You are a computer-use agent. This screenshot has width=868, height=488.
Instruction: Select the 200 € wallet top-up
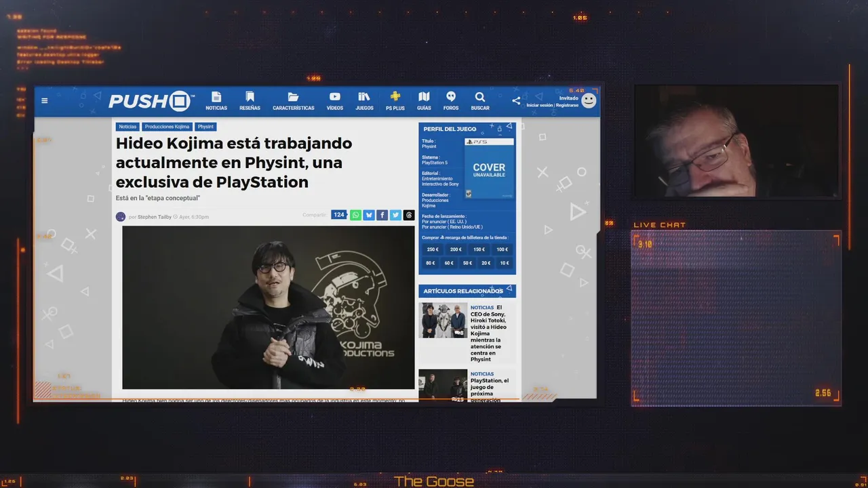(x=456, y=249)
